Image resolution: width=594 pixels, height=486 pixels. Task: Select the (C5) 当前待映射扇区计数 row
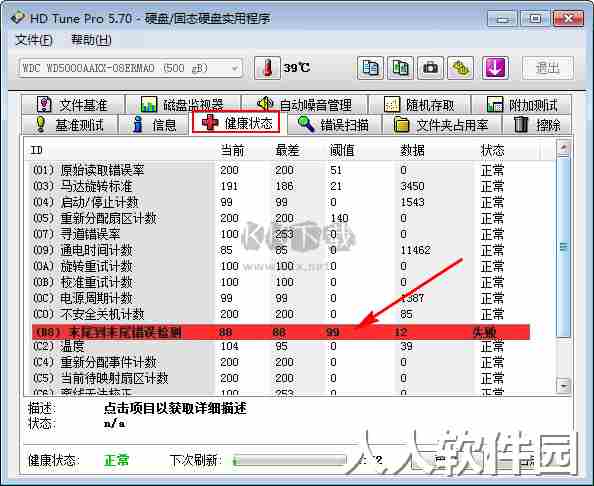click(280, 378)
